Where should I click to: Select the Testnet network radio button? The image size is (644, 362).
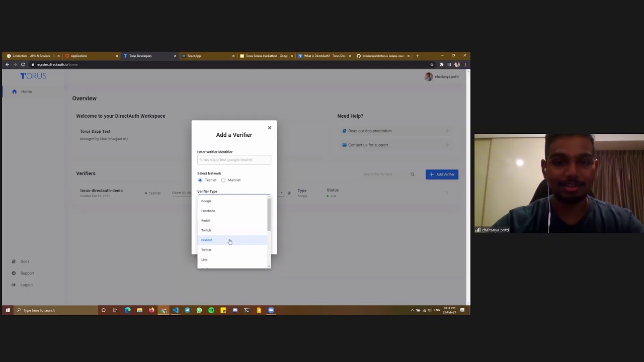click(200, 180)
